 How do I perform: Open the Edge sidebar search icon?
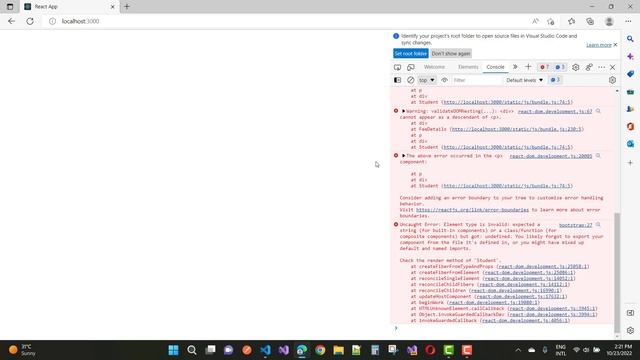630,39
